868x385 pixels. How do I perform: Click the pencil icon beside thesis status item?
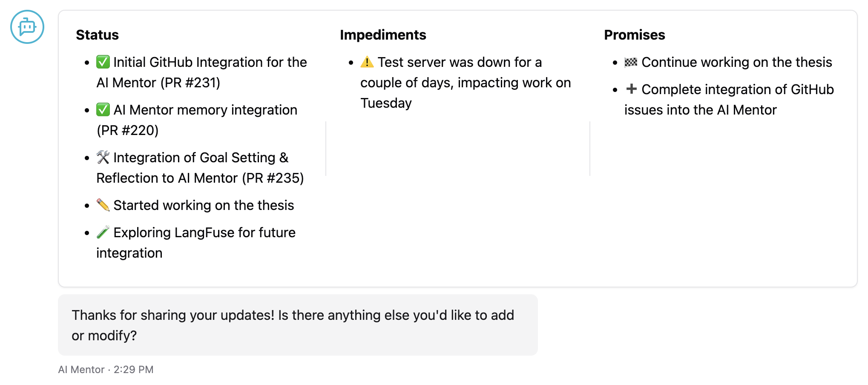pyautogui.click(x=102, y=205)
